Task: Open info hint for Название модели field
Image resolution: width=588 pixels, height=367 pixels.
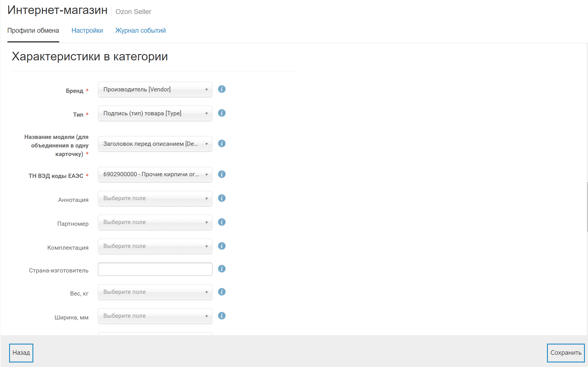Action: coord(222,143)
